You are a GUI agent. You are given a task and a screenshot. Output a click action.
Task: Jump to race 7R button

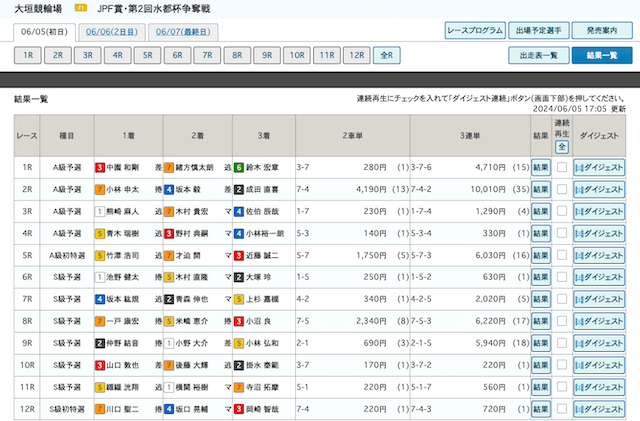[208, 56]
